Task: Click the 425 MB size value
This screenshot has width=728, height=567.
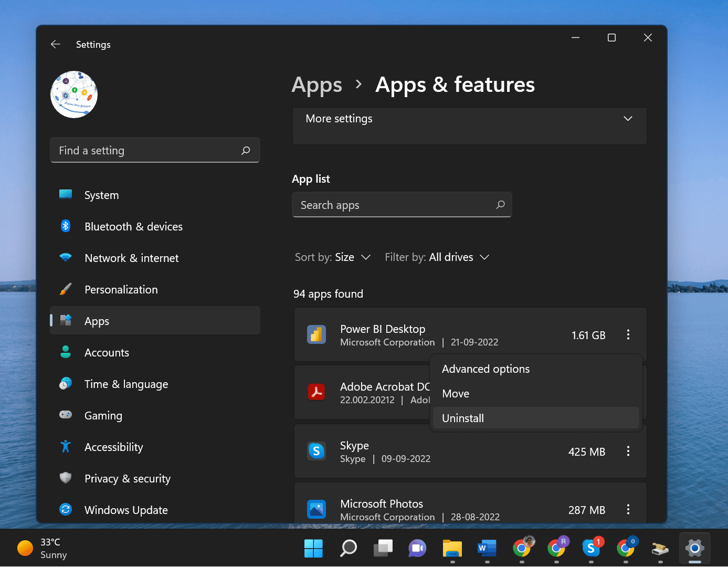Action: click(587, 452)
